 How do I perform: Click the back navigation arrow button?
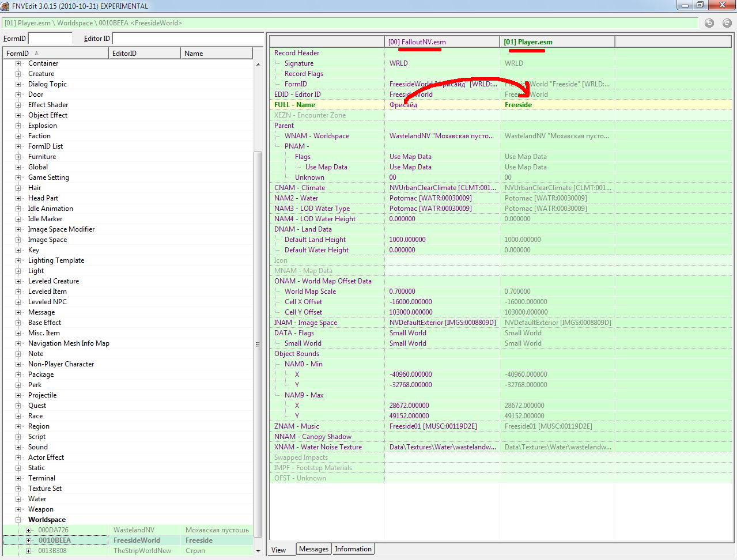709,23
